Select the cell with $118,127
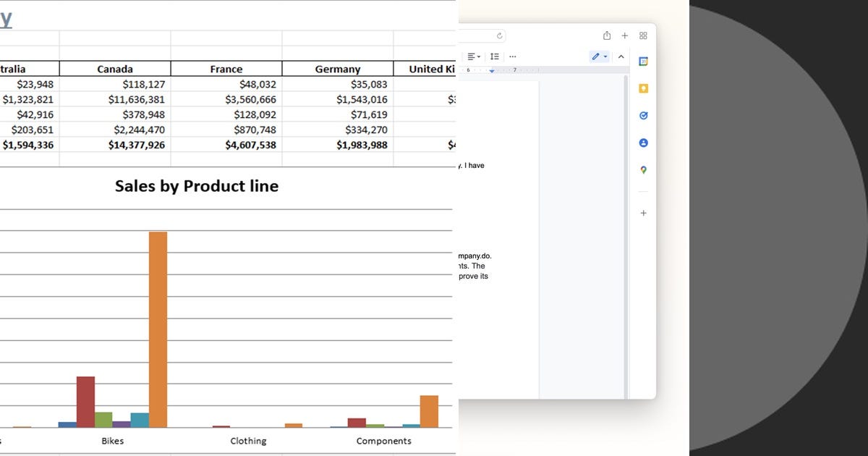Screen dimensions: 868x456 click(115, 84)
